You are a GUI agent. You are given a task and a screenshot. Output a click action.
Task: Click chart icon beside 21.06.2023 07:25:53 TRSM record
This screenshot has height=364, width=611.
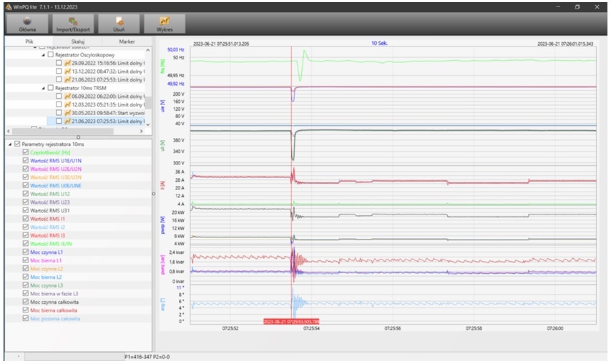68,121
